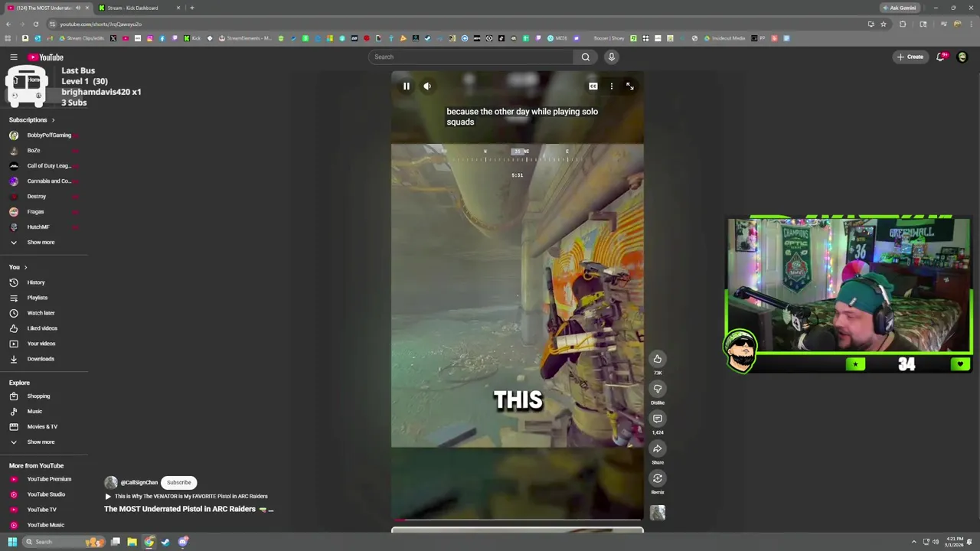Screen dimensions: 980x551
Task: Open the Short's three-dot options menu
Action: 611,86
